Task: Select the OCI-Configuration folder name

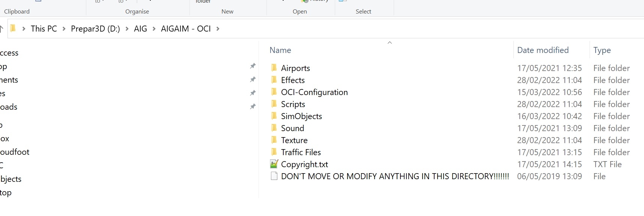Action: pyautogui.click(x=314, y=92)
